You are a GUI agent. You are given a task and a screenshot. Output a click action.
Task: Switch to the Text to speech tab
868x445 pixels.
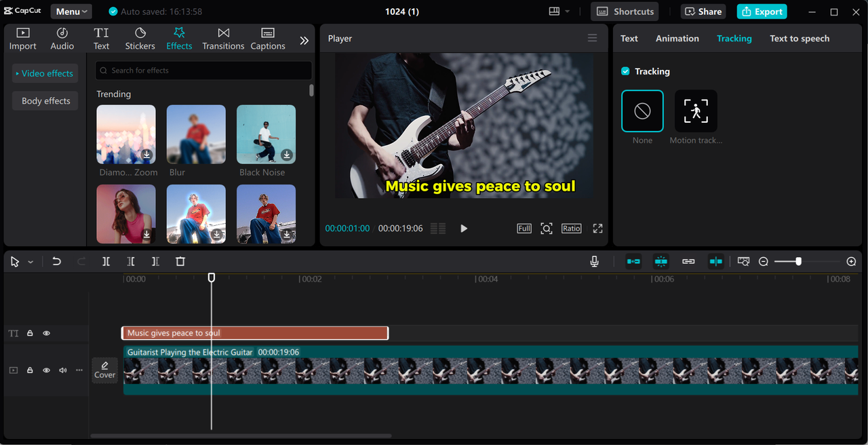800,39
